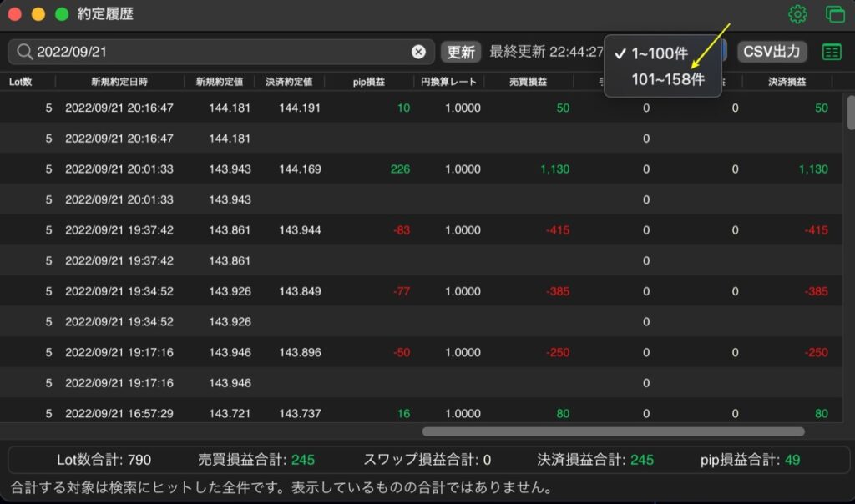Sort by the pip損益 column header
The width and height of the screenshot is (855, 504).
pyautogui.click(x=368, y=82)
